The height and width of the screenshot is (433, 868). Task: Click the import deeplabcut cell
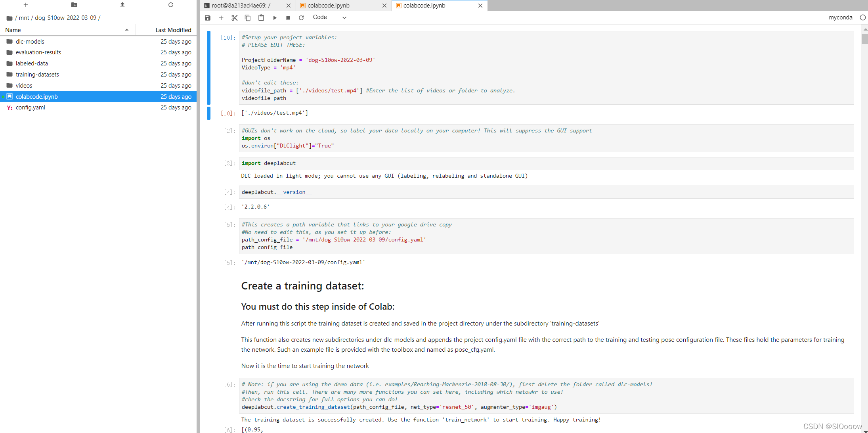[546, 163]
